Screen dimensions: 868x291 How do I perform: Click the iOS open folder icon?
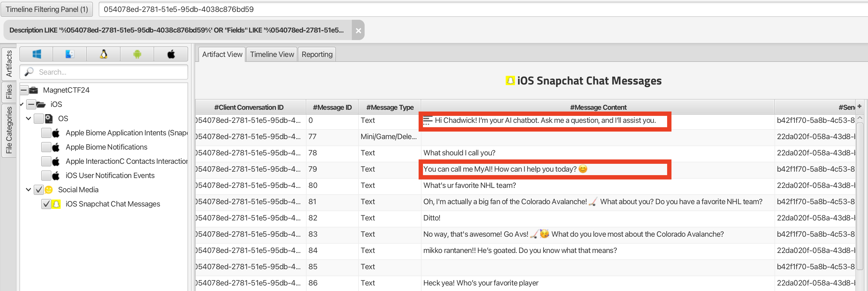point(41,105)
